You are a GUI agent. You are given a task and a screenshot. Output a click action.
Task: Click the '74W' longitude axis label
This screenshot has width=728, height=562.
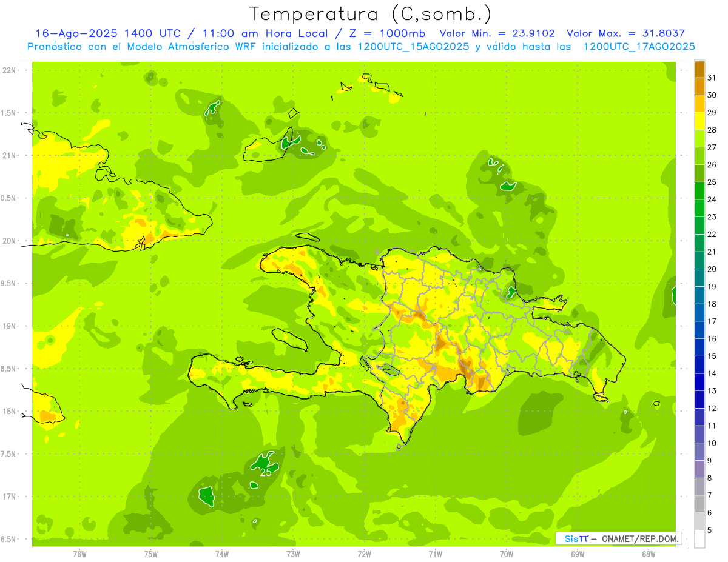coord(222,554)
